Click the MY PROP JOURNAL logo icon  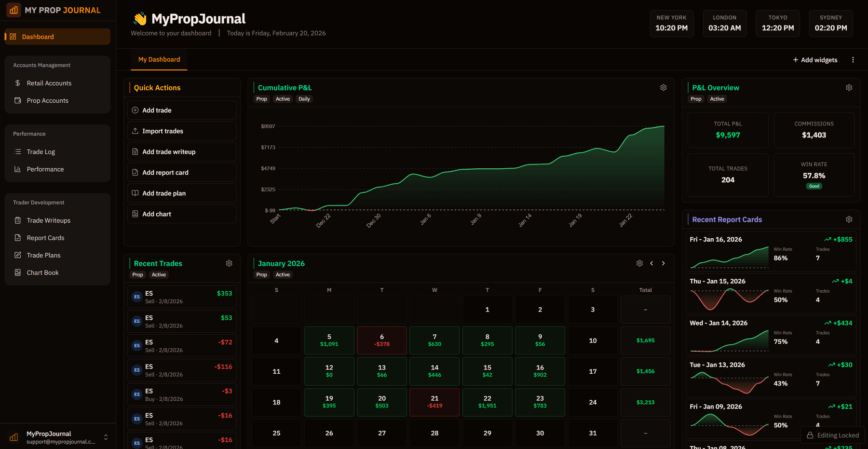(13, 10)
